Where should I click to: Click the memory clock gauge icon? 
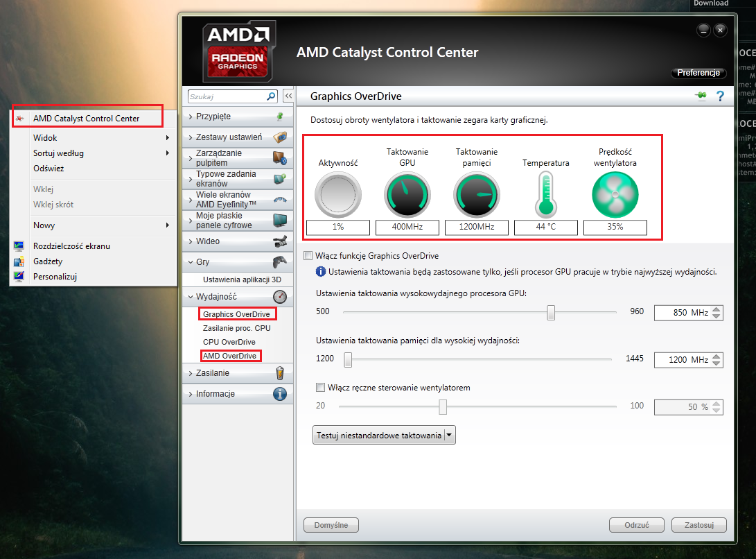[x=477, y=195]
